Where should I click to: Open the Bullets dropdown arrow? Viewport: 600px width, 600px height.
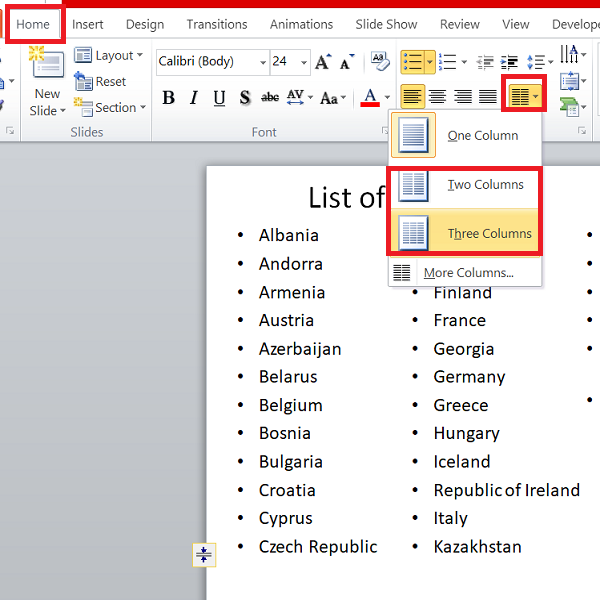coord(430,62)
